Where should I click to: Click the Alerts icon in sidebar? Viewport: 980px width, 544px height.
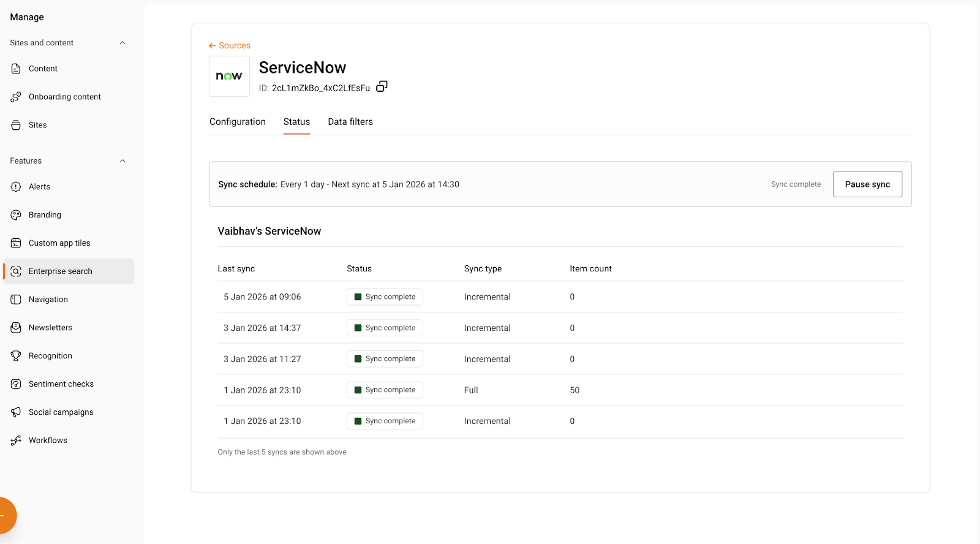click(x=16, y=187)
